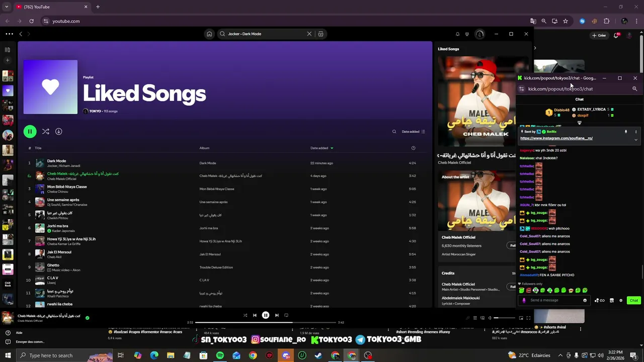Open the pinned Instagram soufiane__ro link
Viewport: 644px width, 362px height.
click(x=556, y=138)
